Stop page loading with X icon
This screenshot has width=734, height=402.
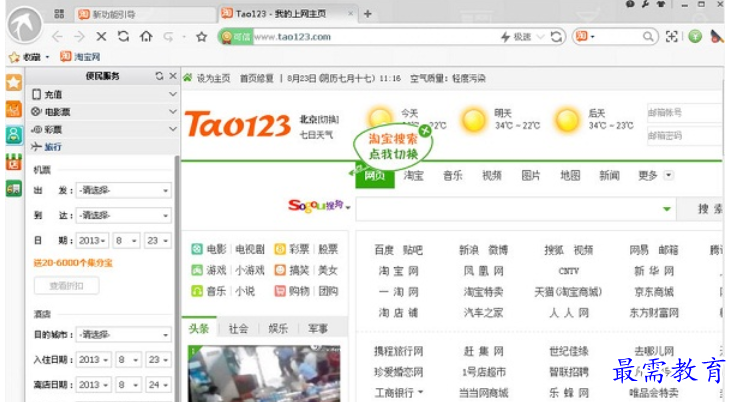(x=101, y=37)
